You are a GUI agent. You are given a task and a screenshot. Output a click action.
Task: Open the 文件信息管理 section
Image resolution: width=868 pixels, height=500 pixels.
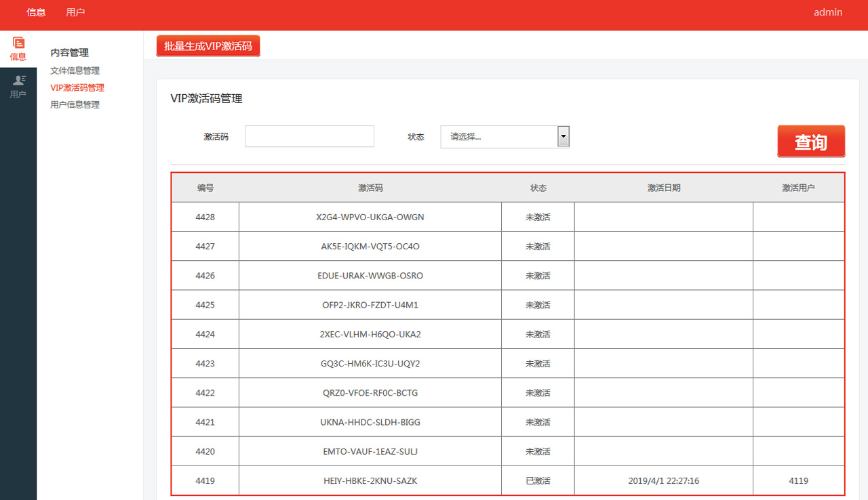click(x=74, y=70)
